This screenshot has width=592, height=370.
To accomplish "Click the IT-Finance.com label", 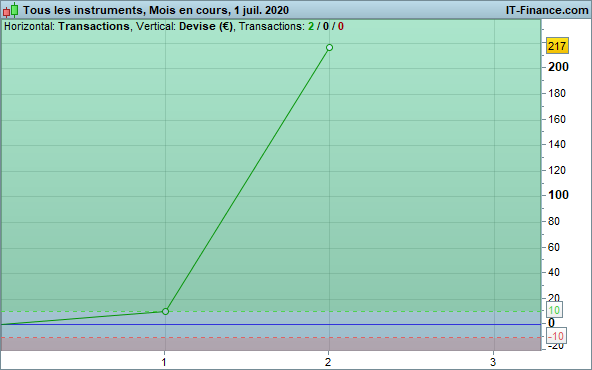I will point(547,10).
